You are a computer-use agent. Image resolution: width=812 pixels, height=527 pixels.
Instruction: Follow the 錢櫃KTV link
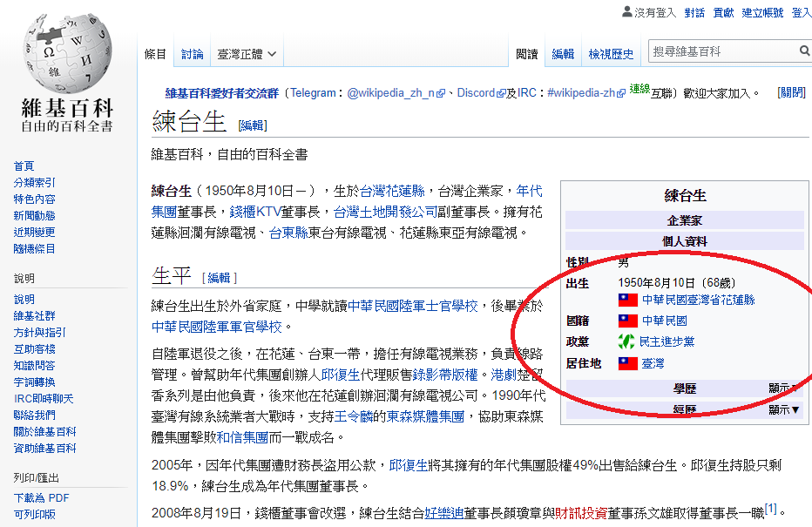point(254,212)
